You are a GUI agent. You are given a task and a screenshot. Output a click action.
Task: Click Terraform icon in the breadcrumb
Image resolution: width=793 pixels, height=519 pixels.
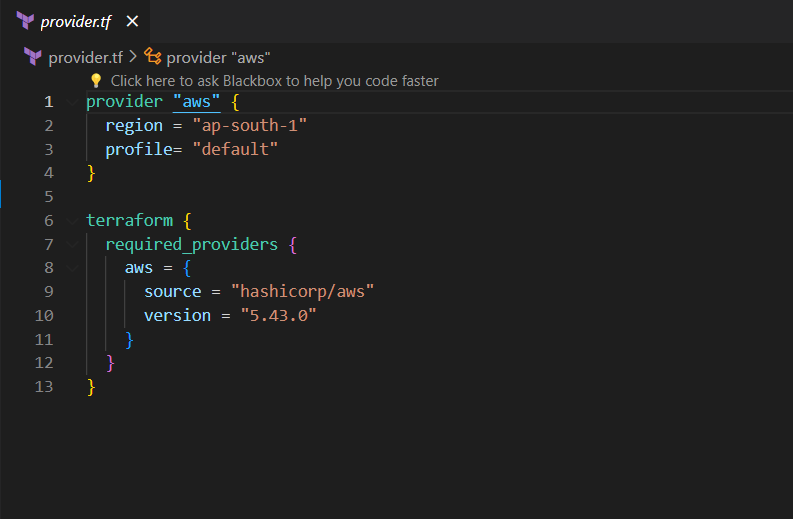point(33,57)
